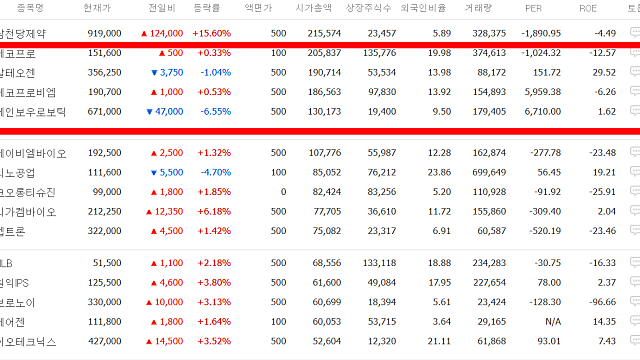Open discussion icon in the 알테오젠 row
Image resolution: width=640 pixels, height=360 pixels.
pos(635,71)
